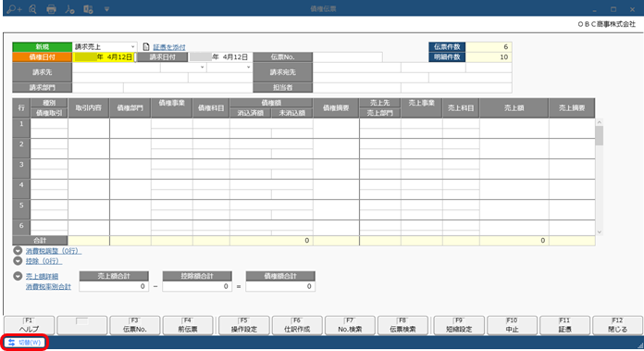644x351 pixels.
Task: Click the F8 伝票検索 function button
Action: [402, 325]
